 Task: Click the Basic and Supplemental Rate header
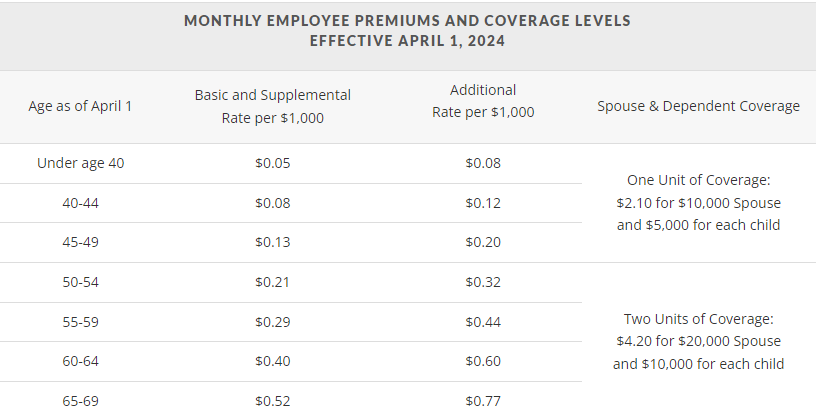tap(273, 105)
